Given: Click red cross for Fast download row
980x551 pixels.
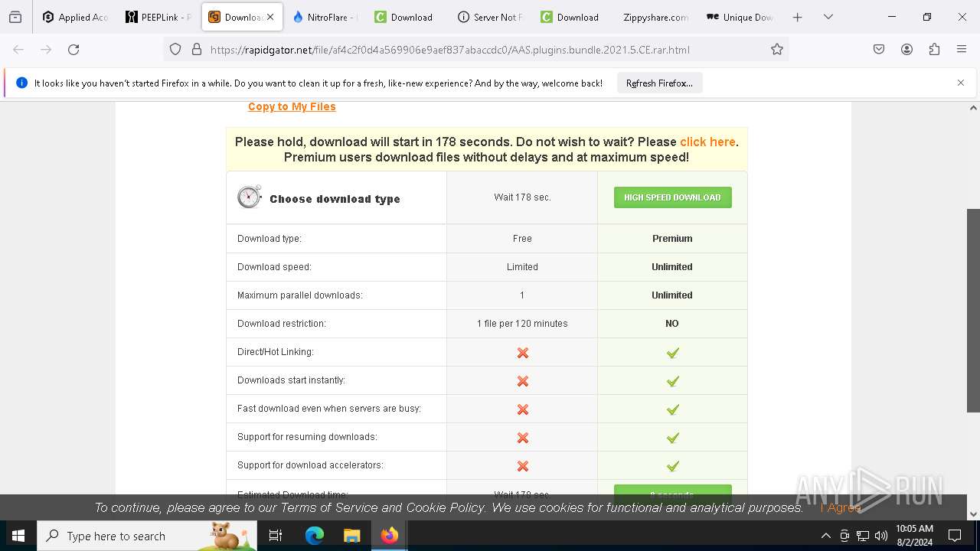Looking at the screenshot, I should (x=522, y=409).
